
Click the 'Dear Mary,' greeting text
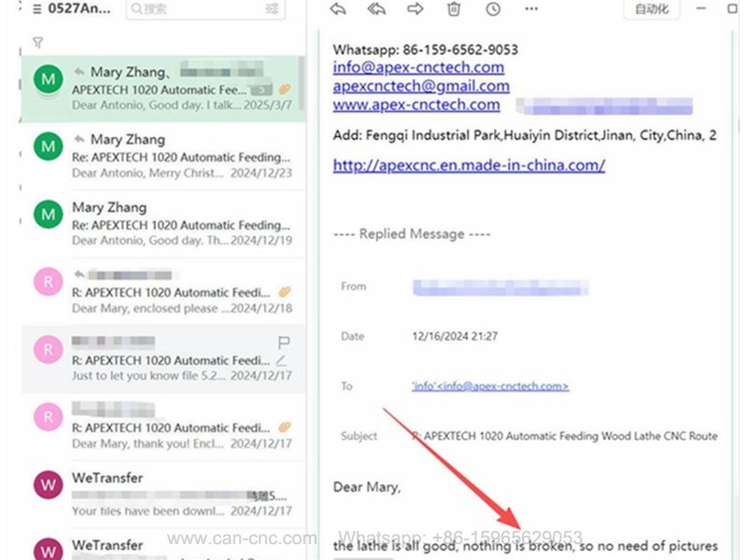click(x=367, y=487)
